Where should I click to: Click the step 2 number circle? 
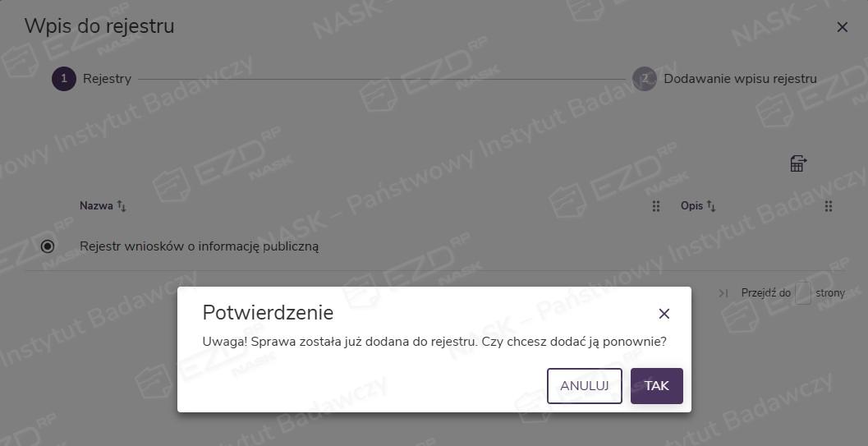[645, 79]
